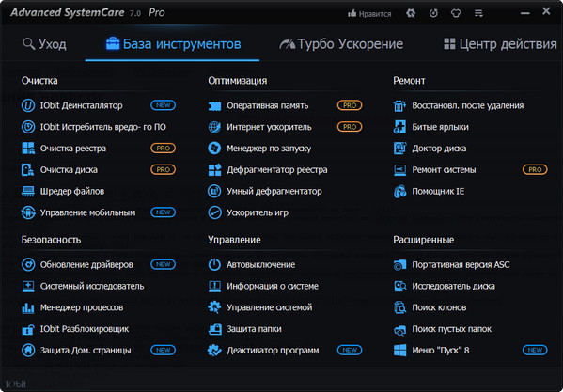The height and width of the screenshot is (392, 563).
Task: Click the IObit Разблокировщик lock icon
Action: point(28,329)
